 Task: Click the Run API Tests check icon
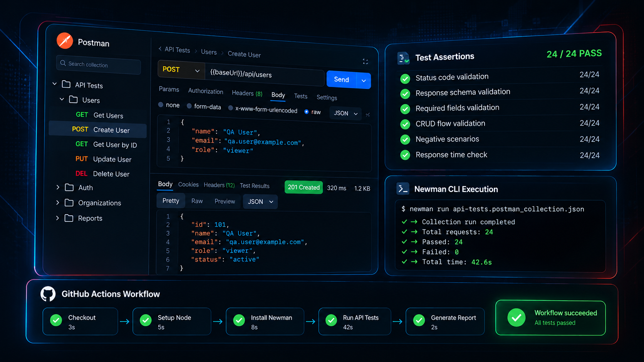coord(331,320)
